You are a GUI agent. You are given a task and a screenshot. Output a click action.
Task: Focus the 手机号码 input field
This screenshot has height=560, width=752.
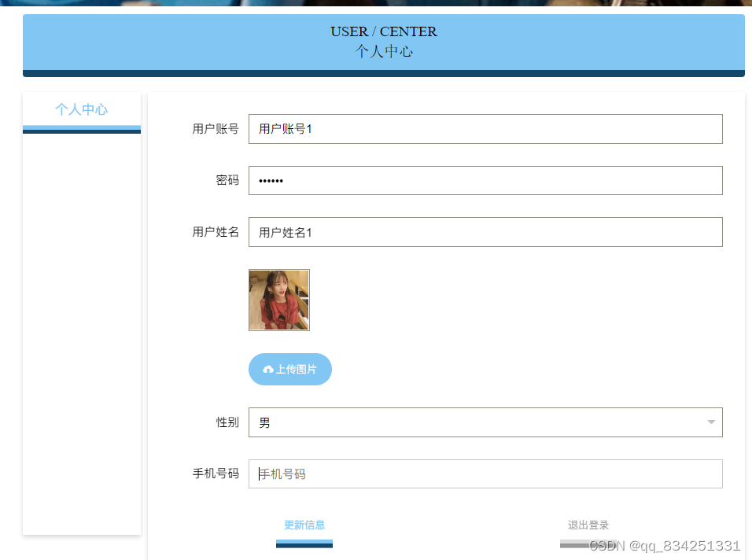point(485,473)
